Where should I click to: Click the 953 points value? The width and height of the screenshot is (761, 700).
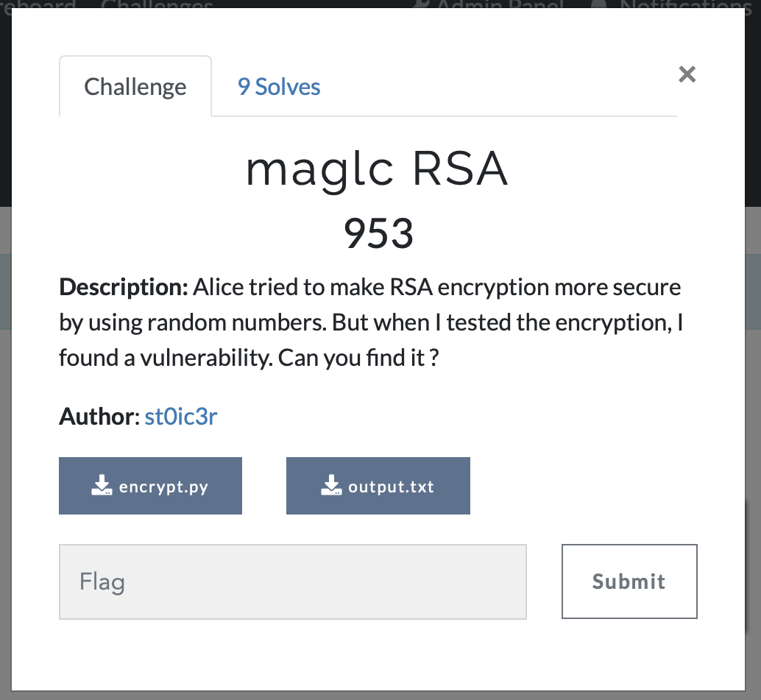click(378, 234)
